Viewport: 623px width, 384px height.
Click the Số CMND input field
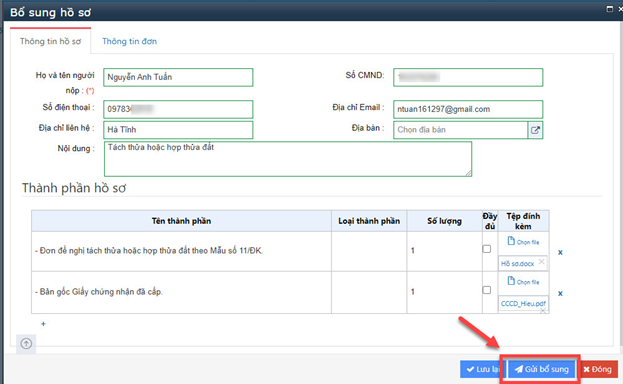(468, 77)
